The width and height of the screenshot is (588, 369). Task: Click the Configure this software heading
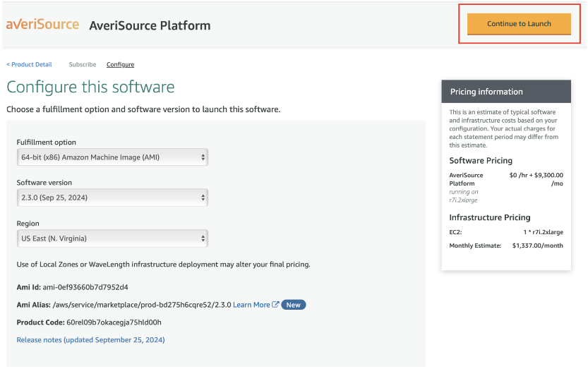[x=90, y=87]
